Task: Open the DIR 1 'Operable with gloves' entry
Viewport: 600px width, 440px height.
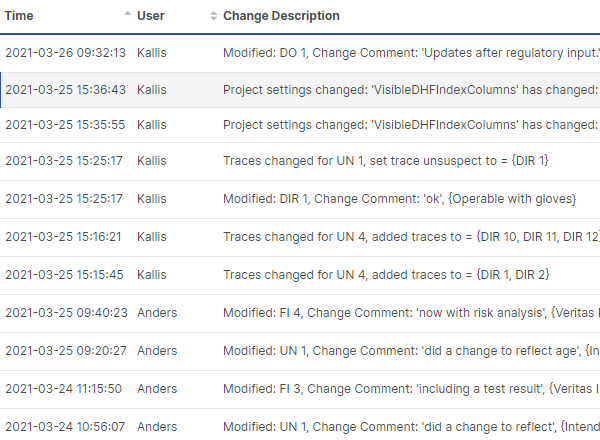Action: click(x=400, y=199)
